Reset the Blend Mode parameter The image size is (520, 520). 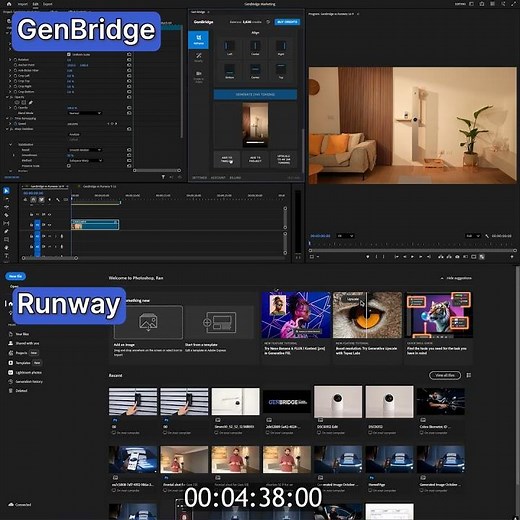(129, 113)
